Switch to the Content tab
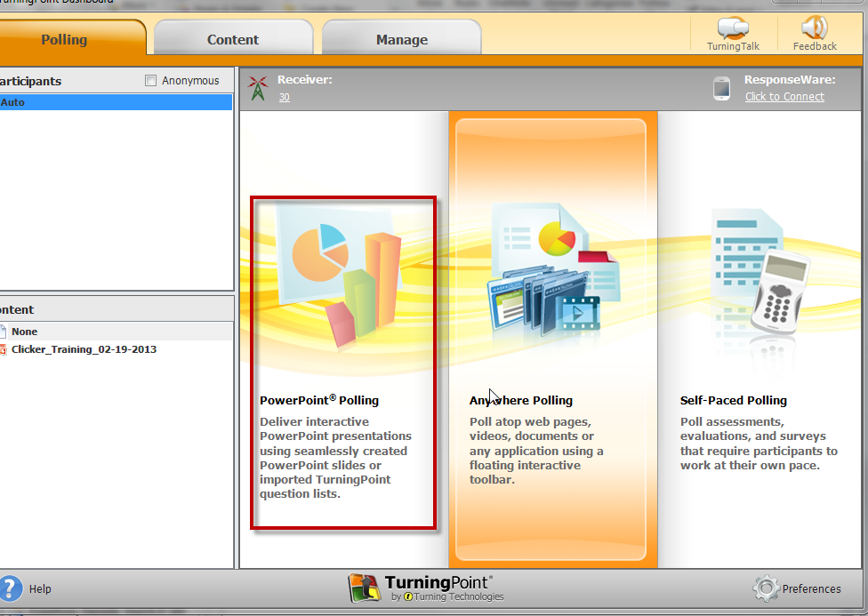Image resolution: width=868 pixels, height=616 pixels. (233, 39)
